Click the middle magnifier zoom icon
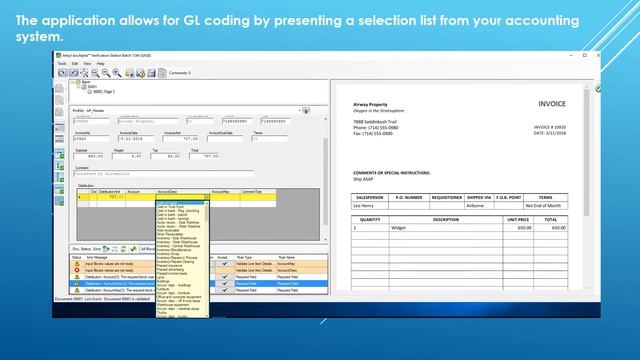The width and height of the screenshot is (640, 360). 106,73
